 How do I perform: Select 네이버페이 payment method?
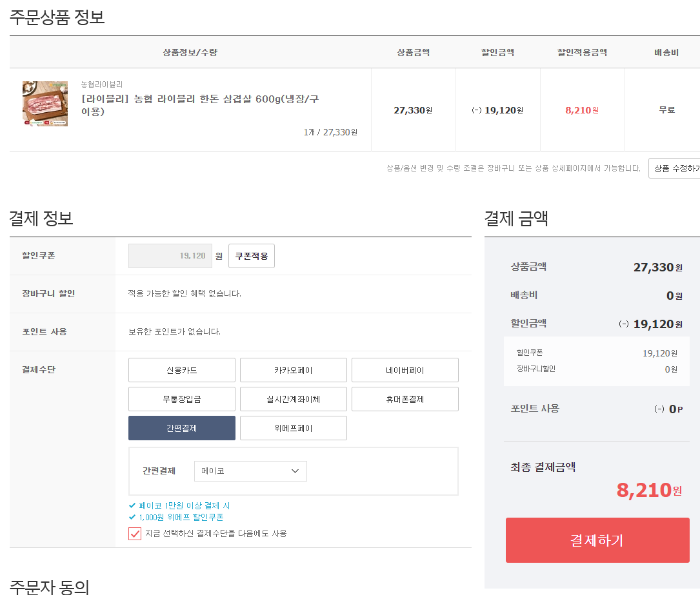point(405,370)
